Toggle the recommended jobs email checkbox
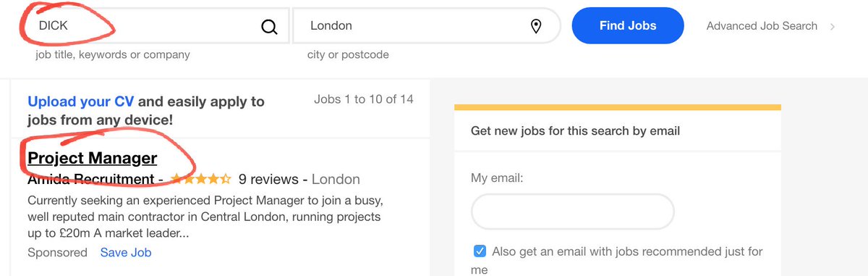868x276 pixels. [x=480, y=251]
